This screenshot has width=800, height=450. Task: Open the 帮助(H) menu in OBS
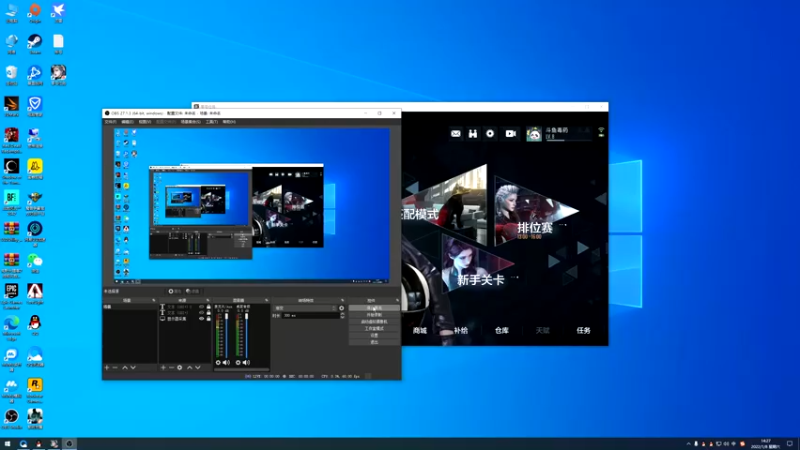pyautogui.click(x=229, y=122)
